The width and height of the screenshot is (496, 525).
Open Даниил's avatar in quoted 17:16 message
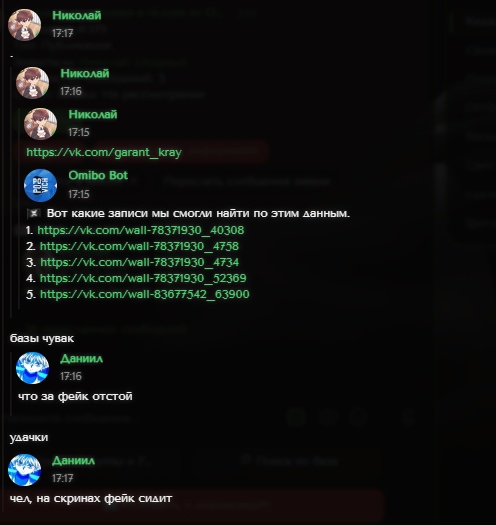click(32, 368)
